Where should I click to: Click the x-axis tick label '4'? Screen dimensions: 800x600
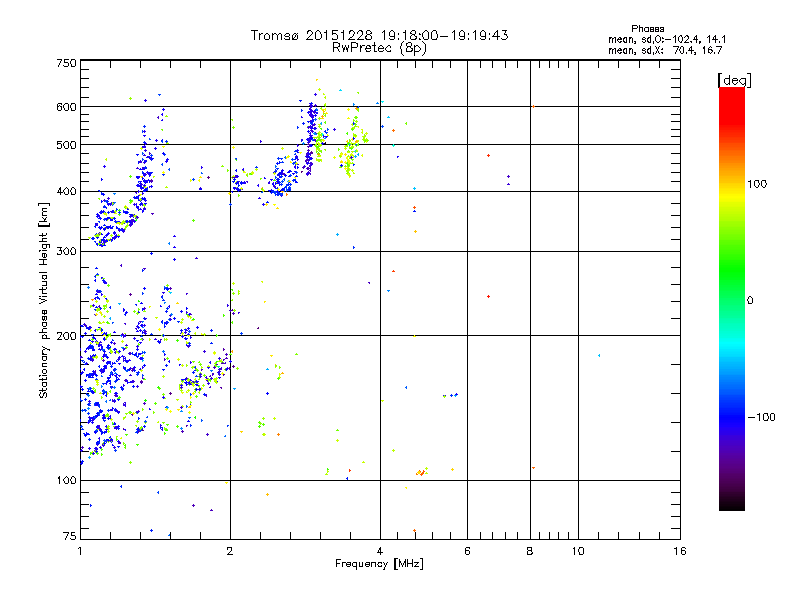pyautogui.click(x=380, y=551)
